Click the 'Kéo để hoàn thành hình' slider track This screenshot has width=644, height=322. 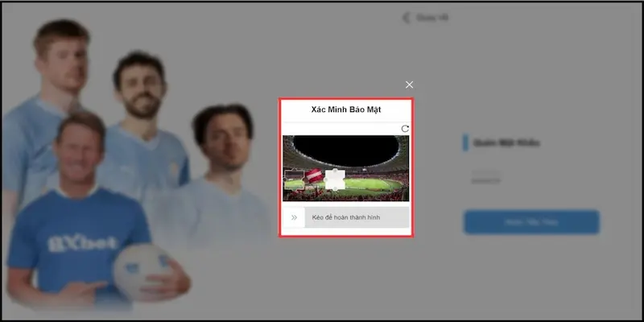click(x=356, y=217)
